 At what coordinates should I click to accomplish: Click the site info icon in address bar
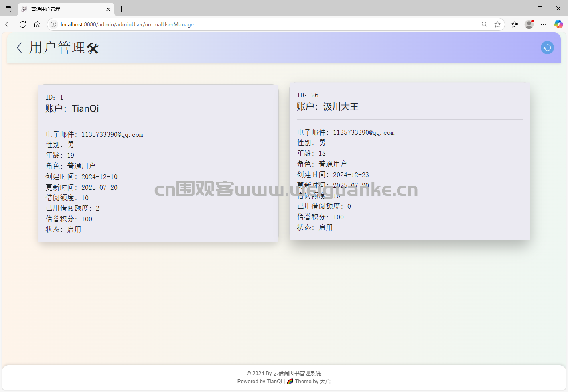53,24
